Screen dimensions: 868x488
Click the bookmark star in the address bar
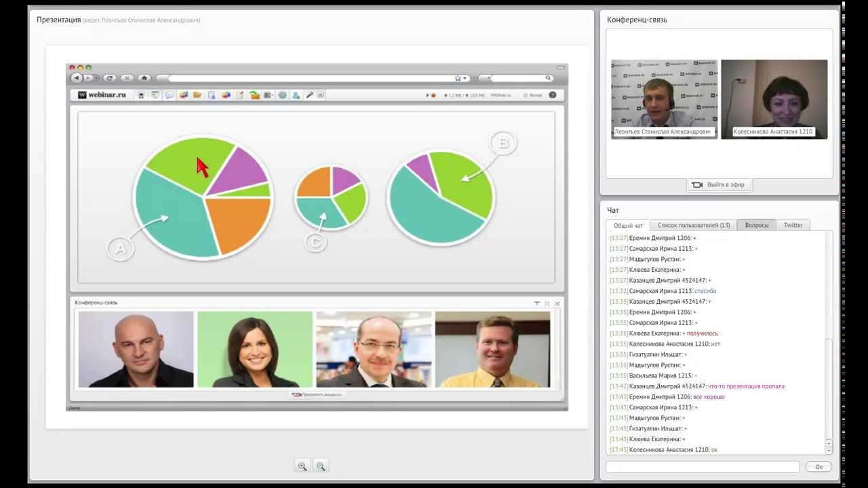458,78
